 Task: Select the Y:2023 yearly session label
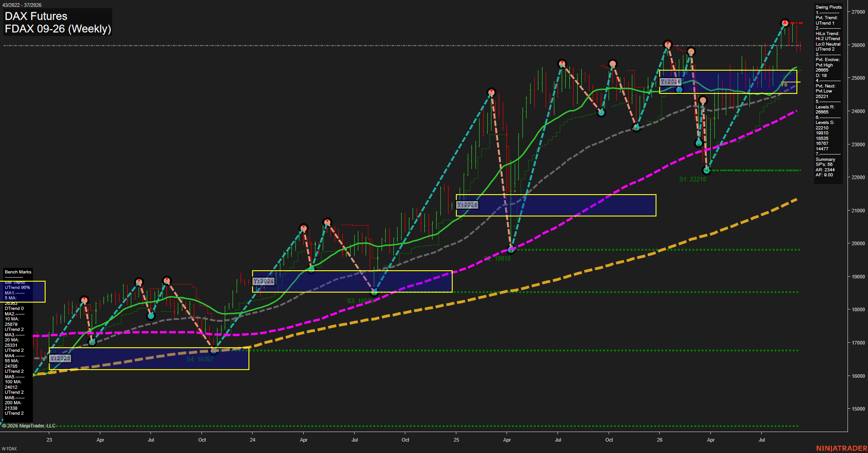click(x=60, y=358)
